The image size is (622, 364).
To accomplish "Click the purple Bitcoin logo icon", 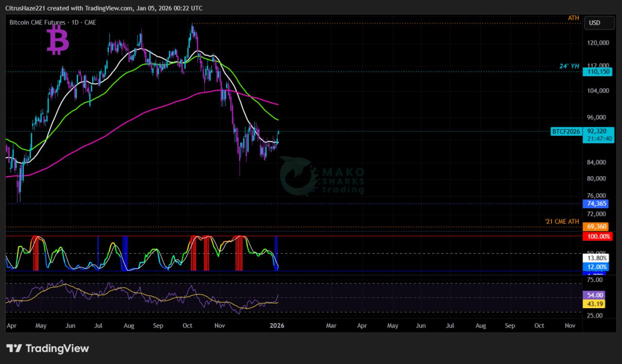I will pyautogui.click(x=58, y=40).
